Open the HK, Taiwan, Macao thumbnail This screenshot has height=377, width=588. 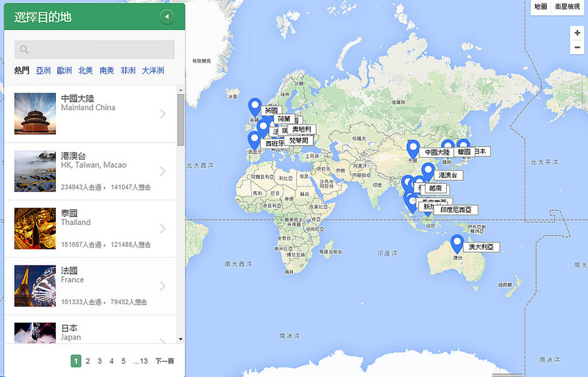(35, 171)
